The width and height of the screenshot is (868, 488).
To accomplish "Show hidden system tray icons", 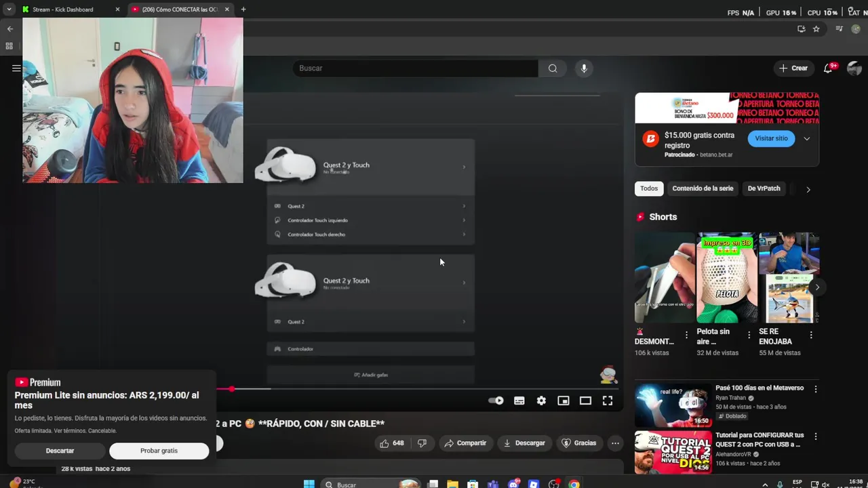I will [766, 485].
